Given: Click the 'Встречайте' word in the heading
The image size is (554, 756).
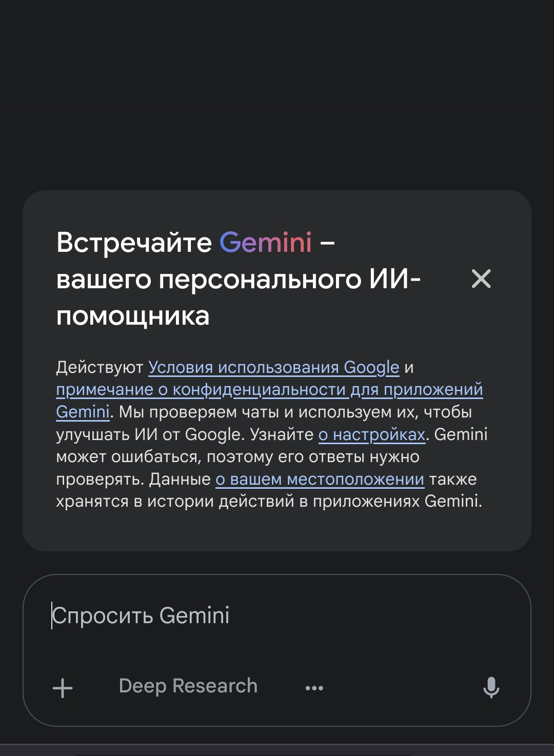Looking at the screenshot, I should (134, 242).
